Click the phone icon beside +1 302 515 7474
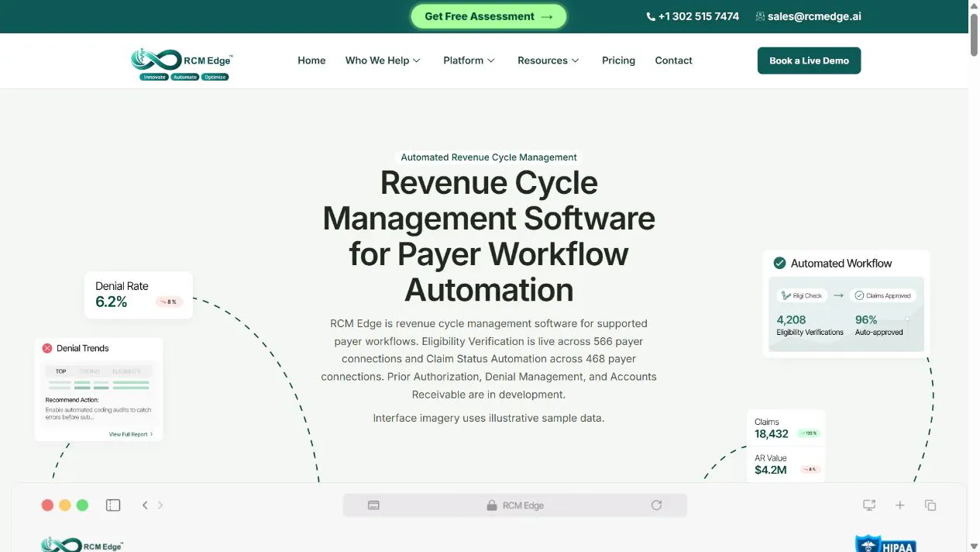This screenshot has width=980, height=552. [x=651, y=16]
